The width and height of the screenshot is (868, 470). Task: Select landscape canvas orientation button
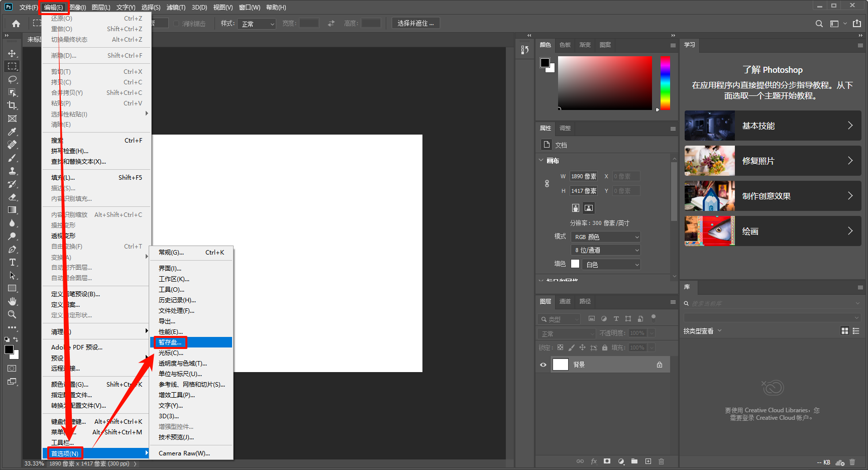589,208
